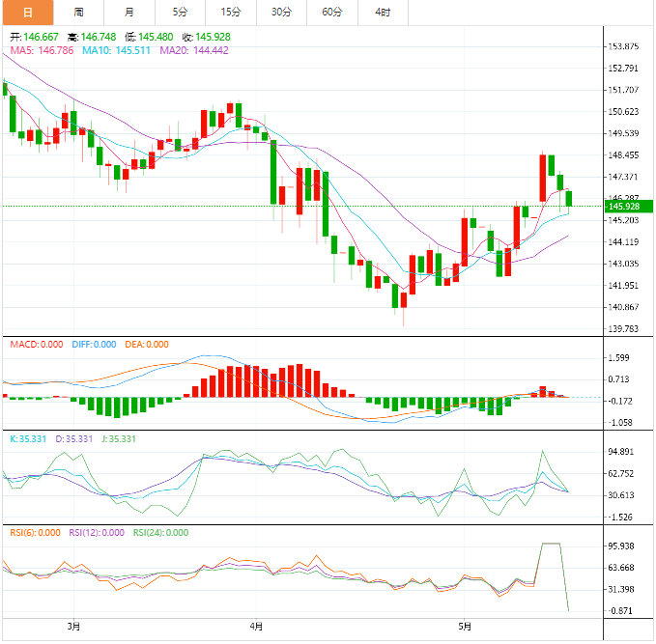Click the 151.707 price axis label
656x644 pixels.
pyautogui.click(x=623, y=90)
